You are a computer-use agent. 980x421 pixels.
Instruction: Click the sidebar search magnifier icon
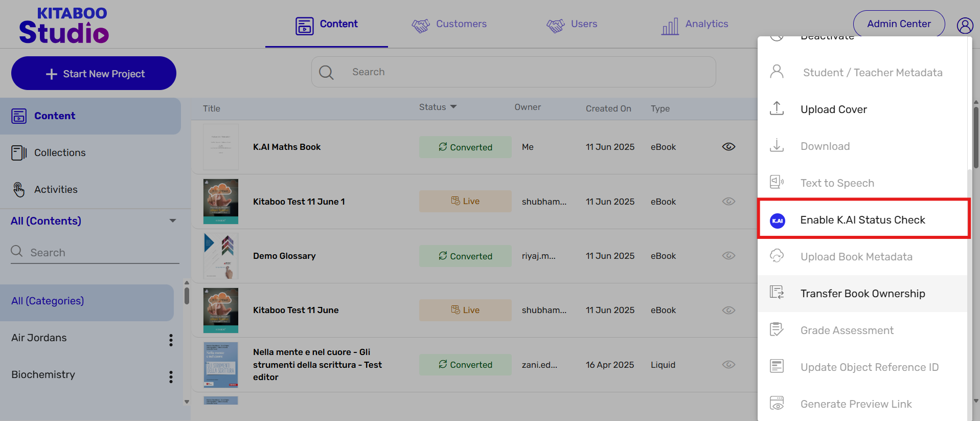pos(17,251)
